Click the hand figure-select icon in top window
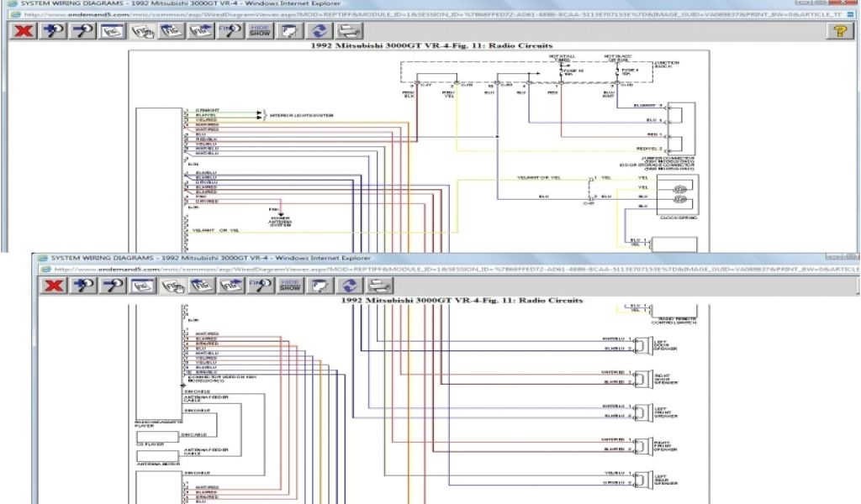 [141, 31]
